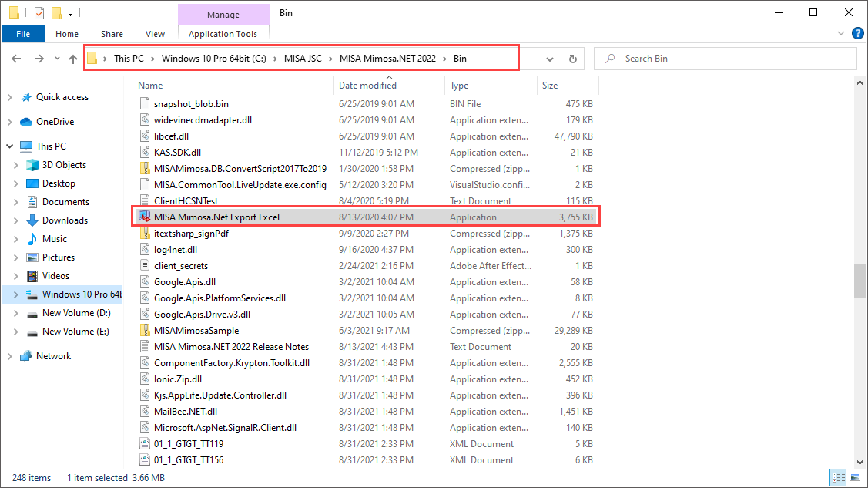The width and height of the screenshot is (868, 488).
Task: Click the 01_1_GTGT_TT119 XML file icon
Action: [145, 444]
